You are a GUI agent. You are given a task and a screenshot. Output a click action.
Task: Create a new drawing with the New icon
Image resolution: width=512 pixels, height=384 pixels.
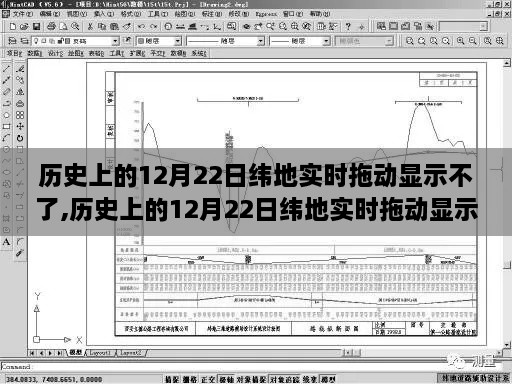pyautogui.click(x=13, y=26)
